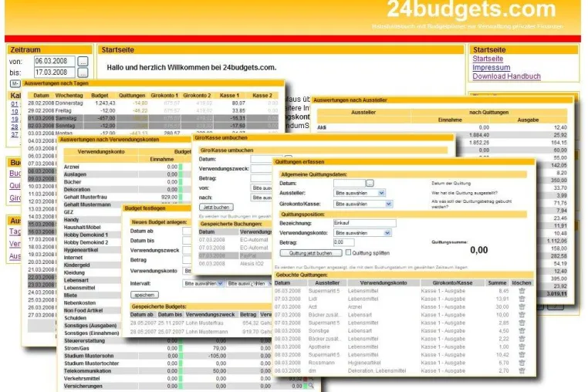Click the 01.03.2008 Samstag row
This screenshot has width=588, height=392.
[x=153, y=118]
